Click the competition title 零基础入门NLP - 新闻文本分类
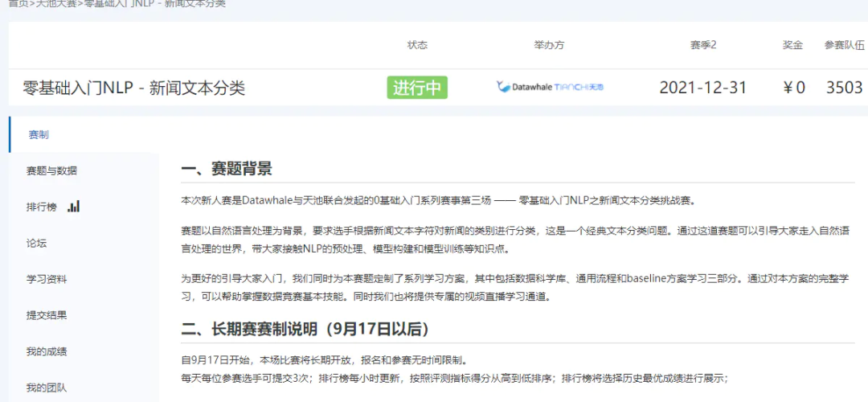868x402 pixels. pos(133,88)
